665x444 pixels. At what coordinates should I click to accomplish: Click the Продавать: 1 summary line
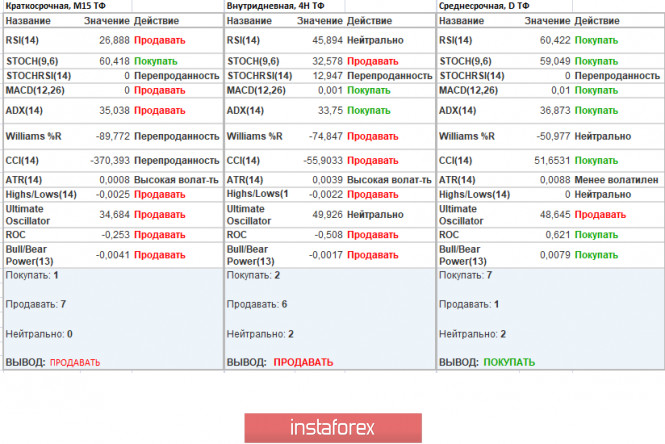(469, 304)
